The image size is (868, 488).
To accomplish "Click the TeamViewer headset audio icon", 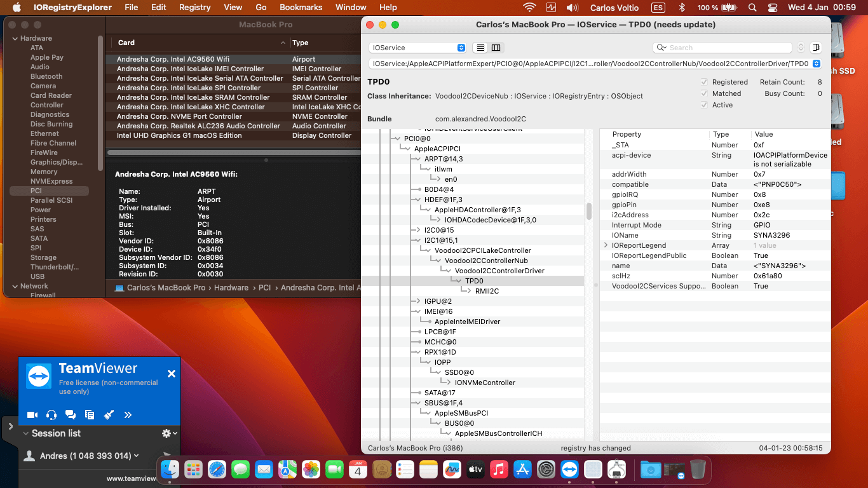I will pos(51,415).
